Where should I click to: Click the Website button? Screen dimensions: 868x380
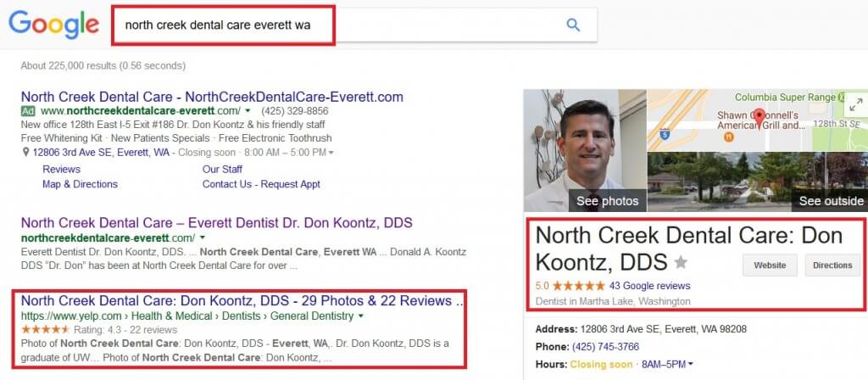pos(770,265)
